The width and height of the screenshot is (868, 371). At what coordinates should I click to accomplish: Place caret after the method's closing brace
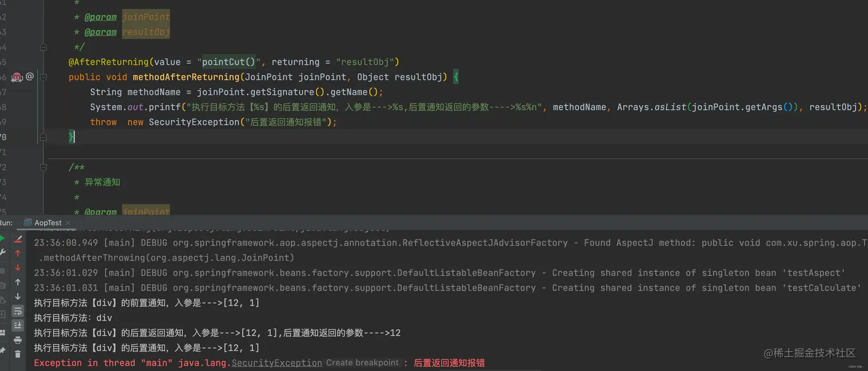point(75,137)
